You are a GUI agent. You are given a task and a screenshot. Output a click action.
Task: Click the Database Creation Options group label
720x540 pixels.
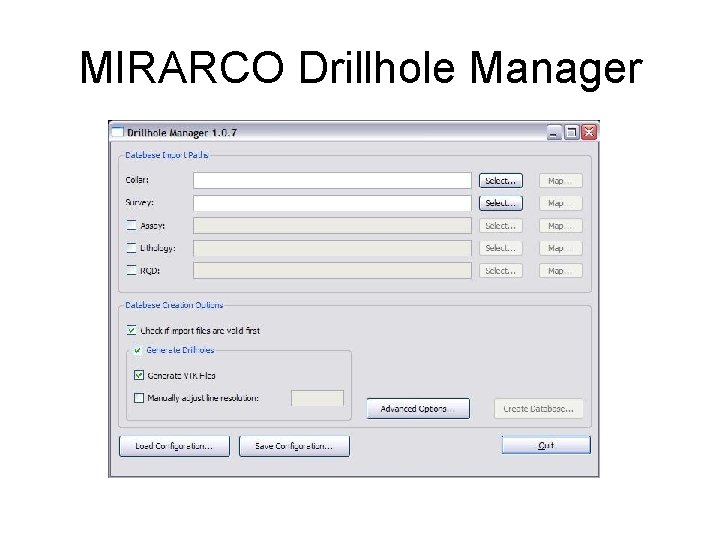pyautogui.click(x=174, y=305)
